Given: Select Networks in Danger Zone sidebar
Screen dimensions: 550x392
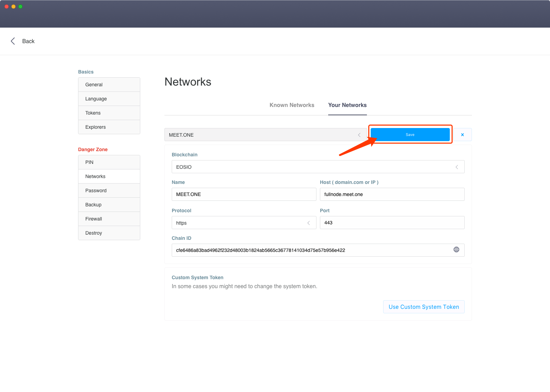Looking at the screenshot, I should point(109,176).
